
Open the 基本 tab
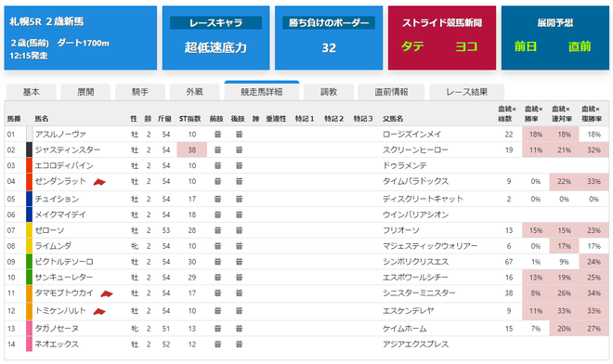point(32,92)
